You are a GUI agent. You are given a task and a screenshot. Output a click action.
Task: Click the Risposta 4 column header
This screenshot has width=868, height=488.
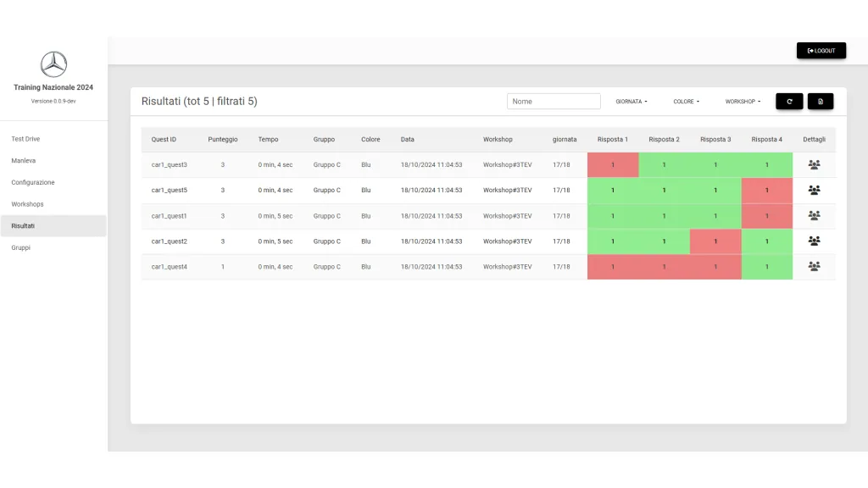(x=766, y=140)
